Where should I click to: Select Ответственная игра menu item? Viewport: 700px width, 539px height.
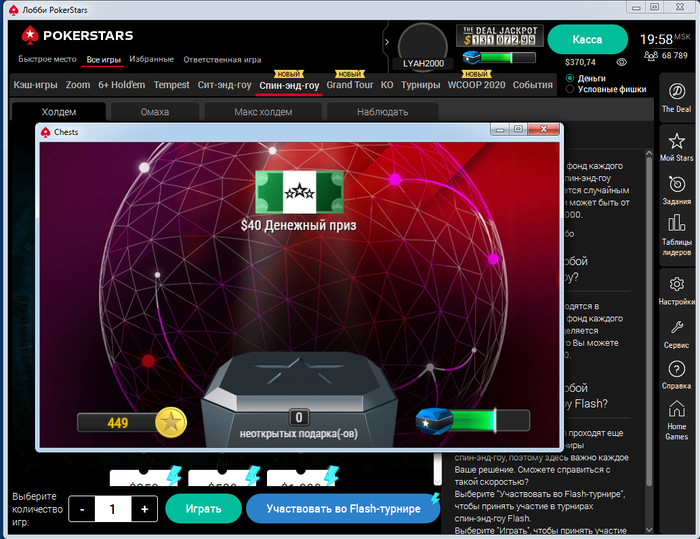[222, 59]
